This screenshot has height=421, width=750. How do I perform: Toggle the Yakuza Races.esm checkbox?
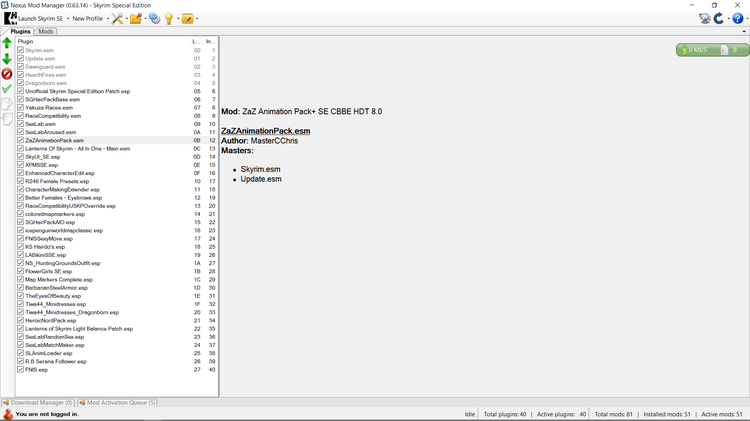[21, 108]
